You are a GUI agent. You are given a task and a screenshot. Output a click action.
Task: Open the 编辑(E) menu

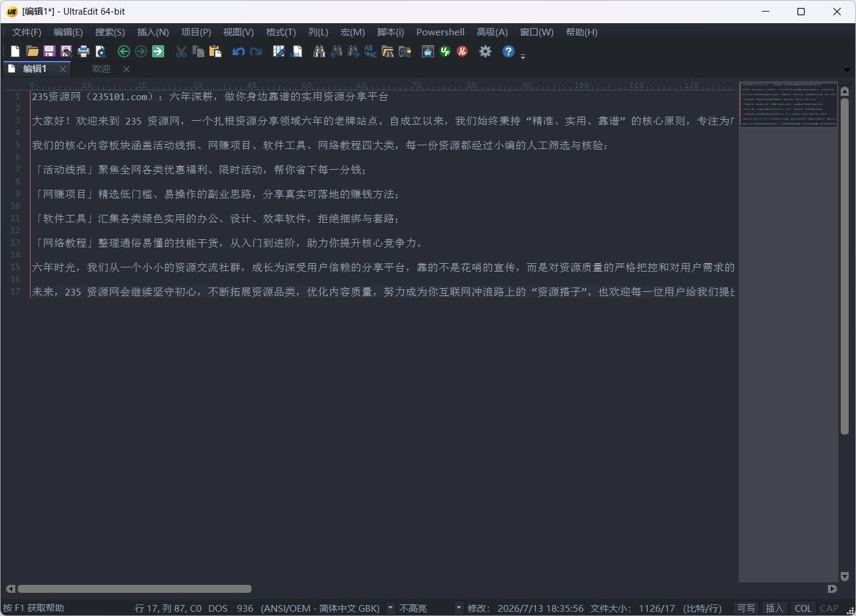68,32
